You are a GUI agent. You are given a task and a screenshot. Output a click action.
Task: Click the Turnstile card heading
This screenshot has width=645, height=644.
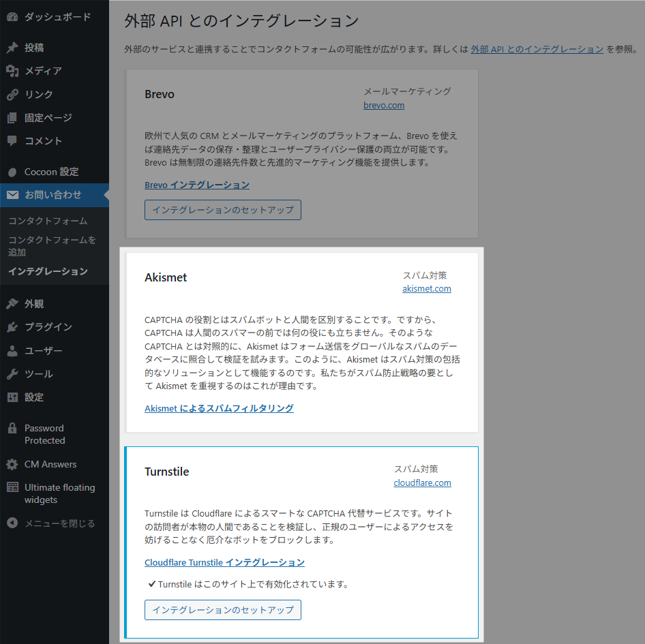[x=166, y=472]
